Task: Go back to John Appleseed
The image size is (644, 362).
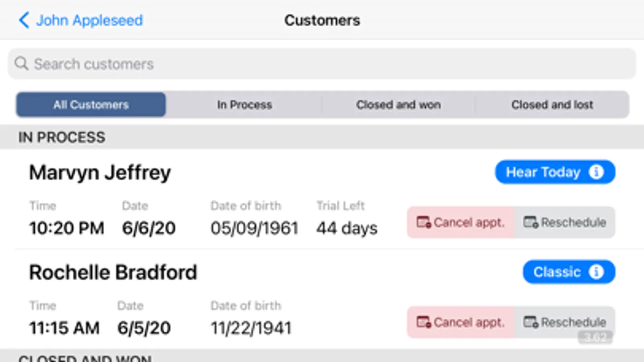Action: (x=89, y=20)
